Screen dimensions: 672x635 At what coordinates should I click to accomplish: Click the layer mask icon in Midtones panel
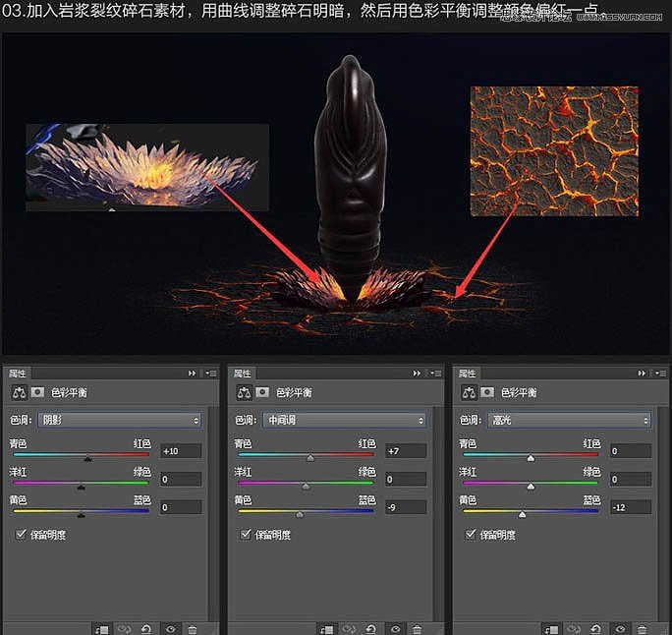pyautogui.click(x=262, y=392)
